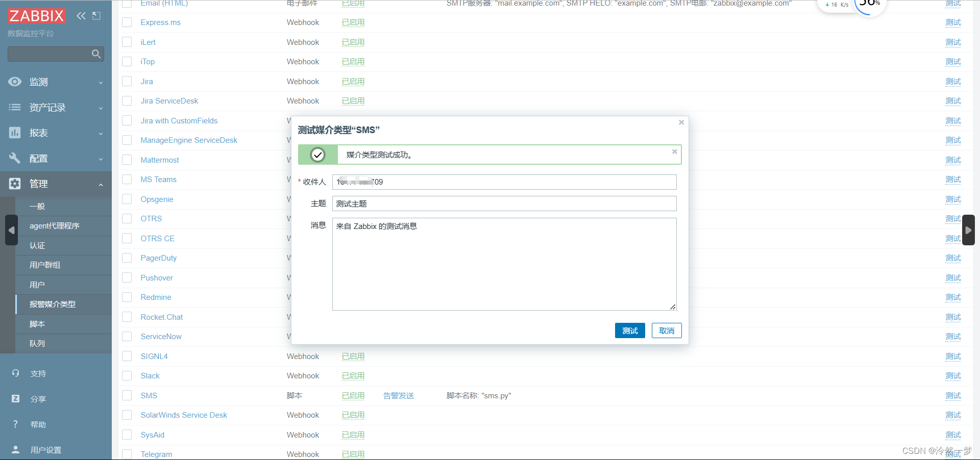Click the wrench icon for 配置
Screen dimensions: 980x460
pos(15,158)
